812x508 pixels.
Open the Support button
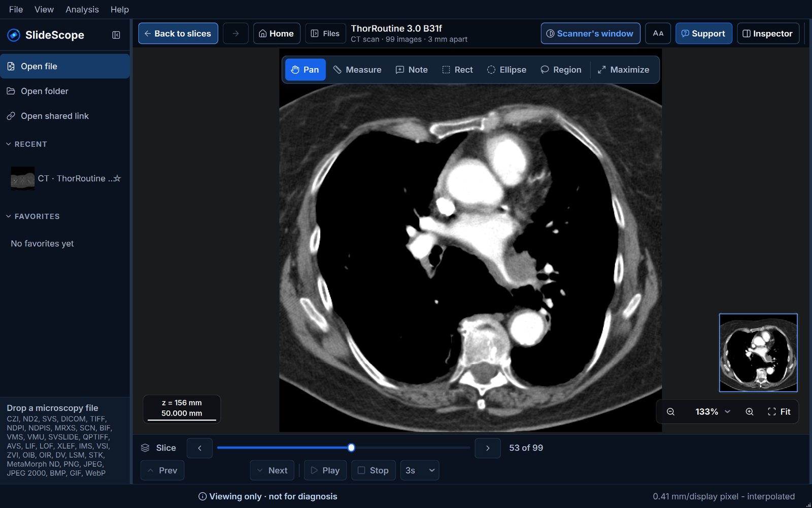(x=703, y=34)
